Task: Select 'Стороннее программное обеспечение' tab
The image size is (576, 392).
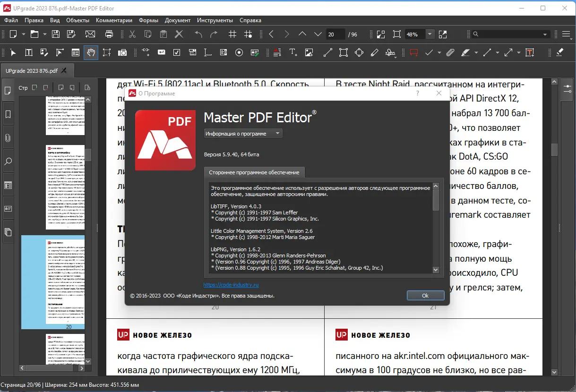Action: click(255, 172)
